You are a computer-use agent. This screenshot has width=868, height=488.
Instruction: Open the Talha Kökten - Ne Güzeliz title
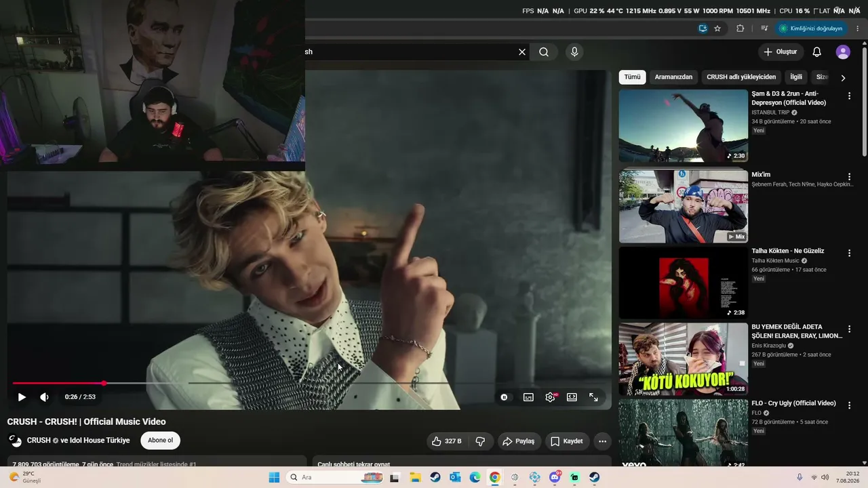[788, 251]
